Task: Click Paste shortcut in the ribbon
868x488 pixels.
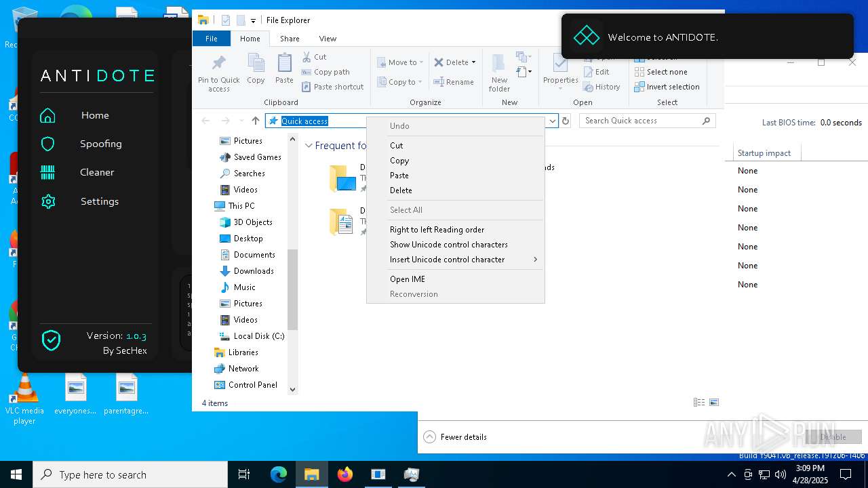Action: pyautogui.click(x=332, y=87)
